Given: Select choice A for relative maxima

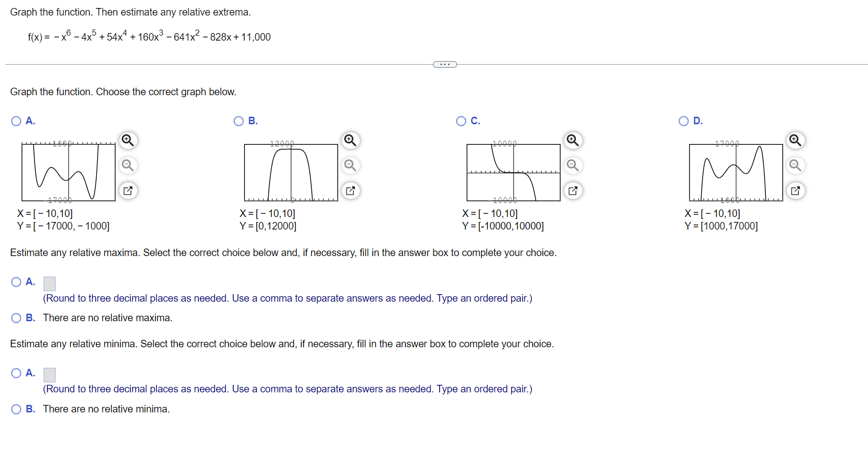Looking at the screenshot, I should coord(16,282).
